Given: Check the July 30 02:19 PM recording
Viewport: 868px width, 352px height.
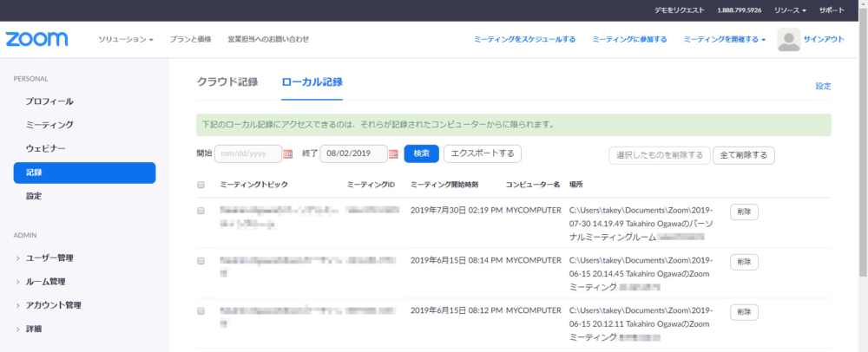Looking at the screenshot, I should pyautogui.click(x=201, y=211).
